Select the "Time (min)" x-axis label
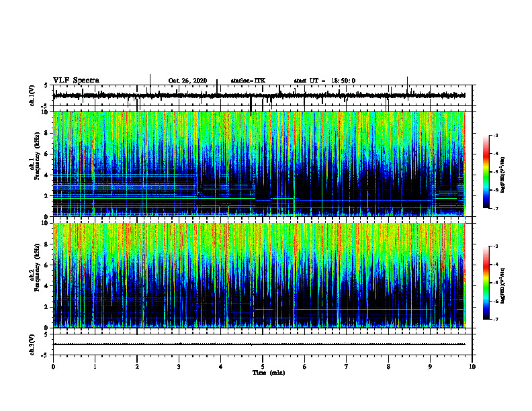The image size is (532, 411). tap(269, 373)
